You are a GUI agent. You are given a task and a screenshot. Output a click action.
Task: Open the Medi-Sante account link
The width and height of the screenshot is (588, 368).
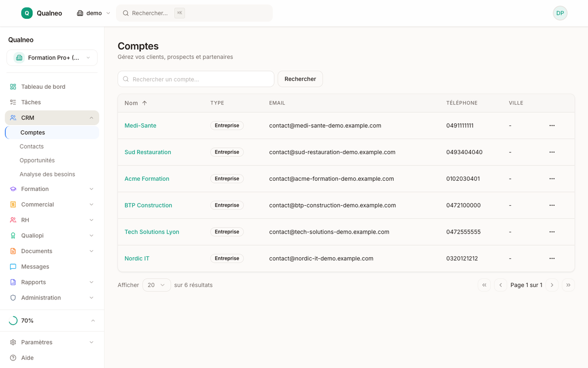tap(141, 126)
